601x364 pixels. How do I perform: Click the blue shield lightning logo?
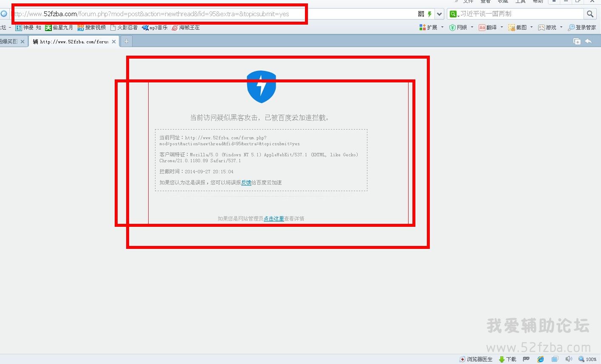click(x=262, y=87)
